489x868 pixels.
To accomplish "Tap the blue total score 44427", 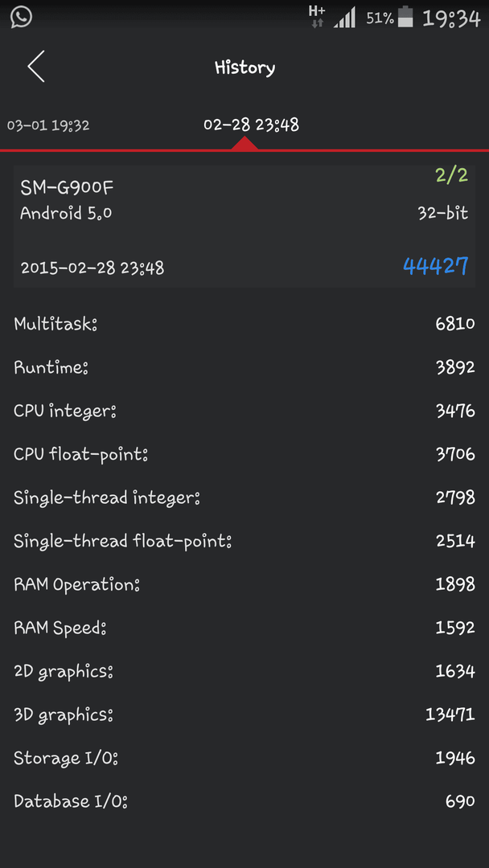I will tap(435, 266).
